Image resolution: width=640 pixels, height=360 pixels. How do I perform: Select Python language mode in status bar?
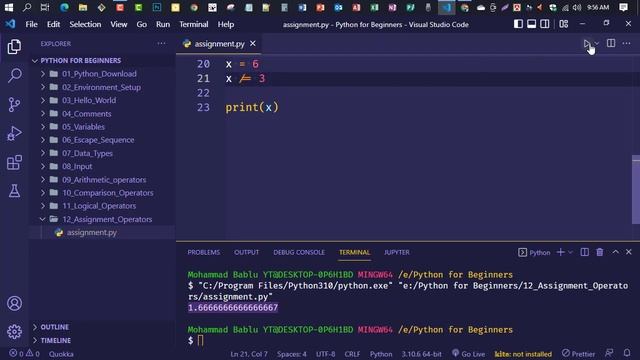tap(381, 353)
